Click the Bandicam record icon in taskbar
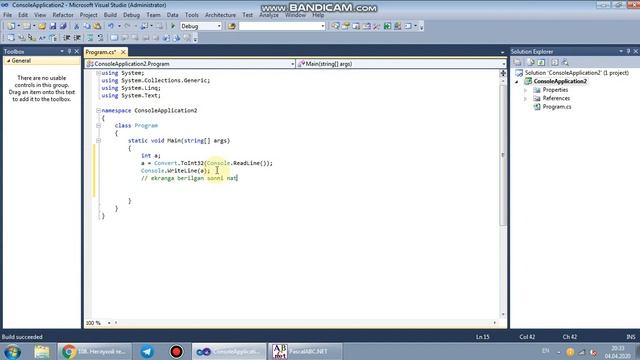This screenshot has width=640, height=360. coord(176,351)
